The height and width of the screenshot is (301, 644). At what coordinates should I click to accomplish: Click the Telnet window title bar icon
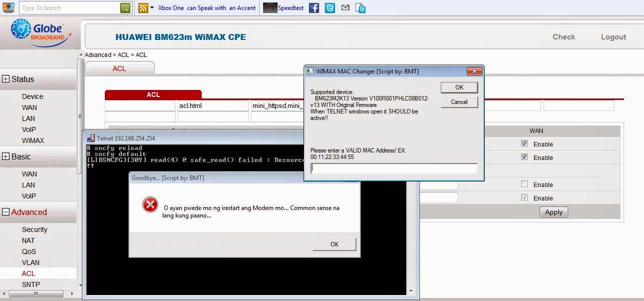click(x=90, y=138)
